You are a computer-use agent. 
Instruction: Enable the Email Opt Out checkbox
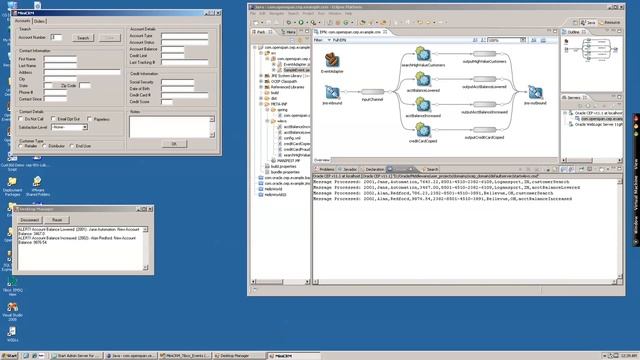tap(53, 119)
